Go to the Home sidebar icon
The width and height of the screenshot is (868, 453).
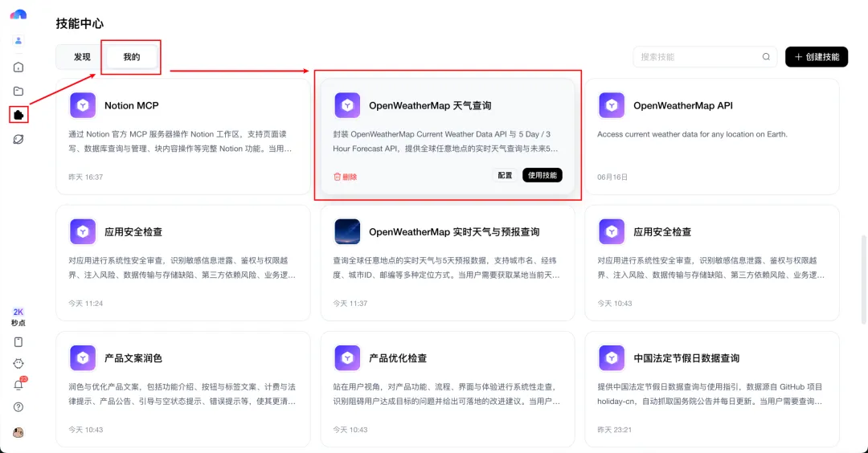pyautogui.click(x=18, y=67)
